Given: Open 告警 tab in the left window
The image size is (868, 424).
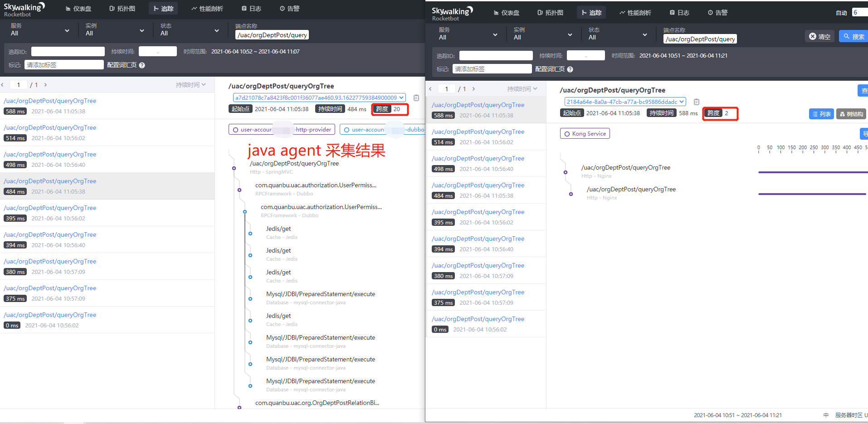Looking at the screenshot, I should point(290,9).
